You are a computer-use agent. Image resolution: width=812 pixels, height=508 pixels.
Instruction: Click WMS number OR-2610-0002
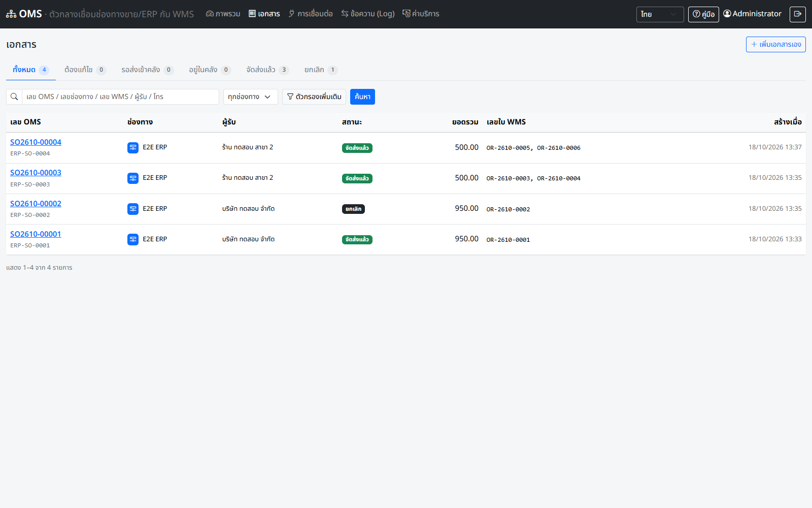coord(508,209)
